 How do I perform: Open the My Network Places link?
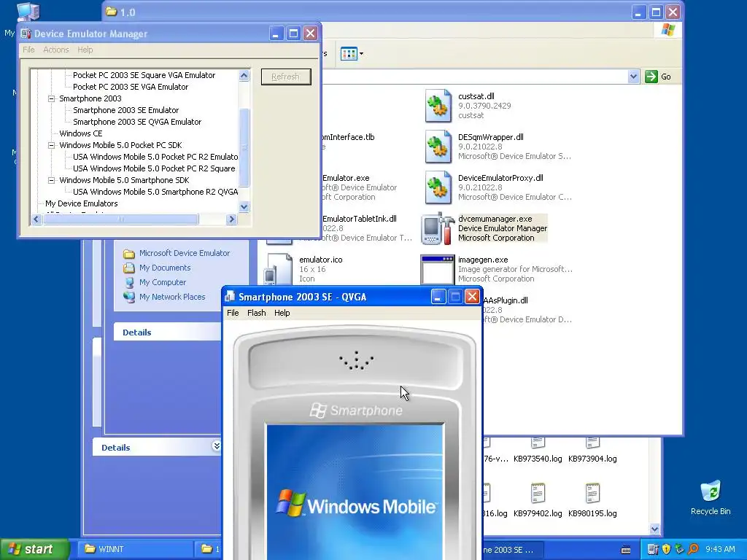172,297
